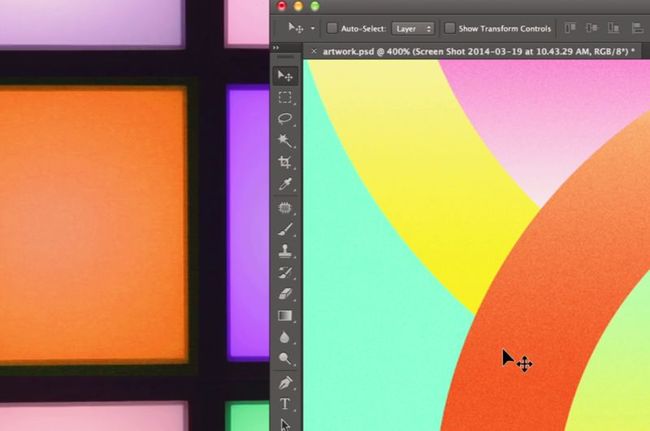
Task: Open the Move tool preset picker
Action: point(300,29)
